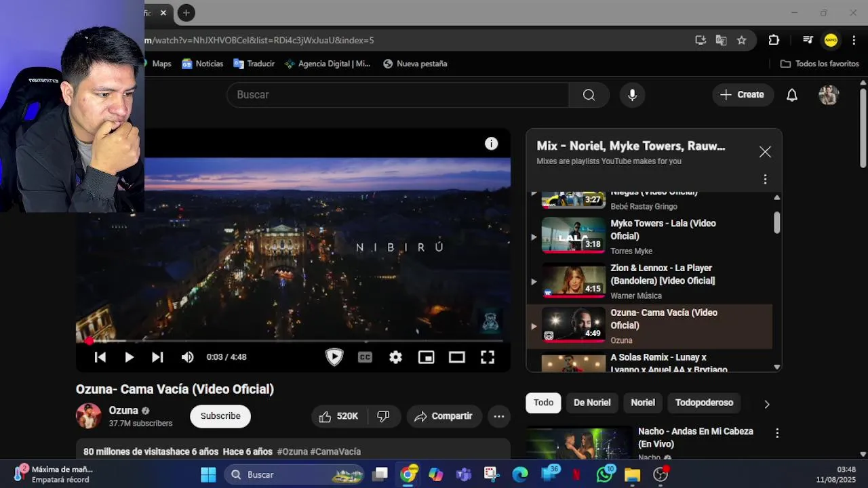This screenshot has height=488, width=868.
Task: Select Ozuna- Cama Vacía playlist entry
Action: (650, 326)
